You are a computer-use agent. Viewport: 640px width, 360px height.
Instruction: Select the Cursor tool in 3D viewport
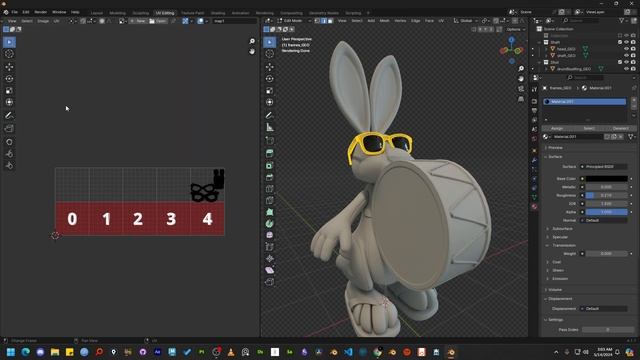pyautogui.click(x=269, y=54)
